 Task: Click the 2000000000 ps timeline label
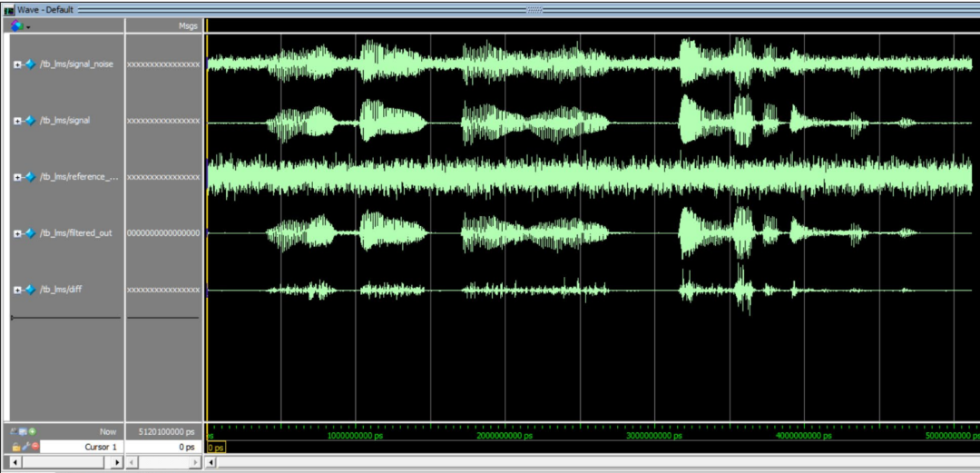(505, 436)
